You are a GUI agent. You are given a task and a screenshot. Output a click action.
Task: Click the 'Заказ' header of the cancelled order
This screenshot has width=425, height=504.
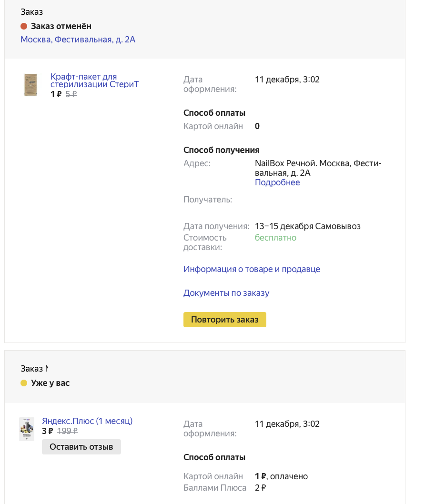(31, 12)
